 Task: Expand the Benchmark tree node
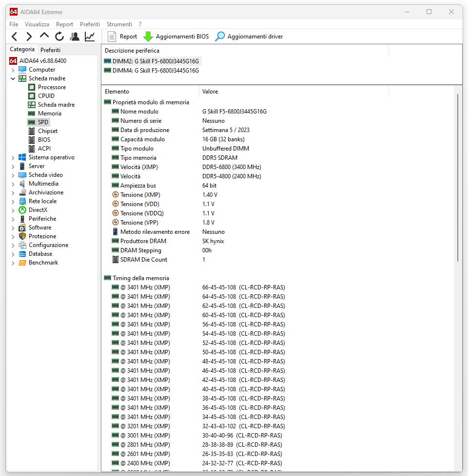(13, 263)
